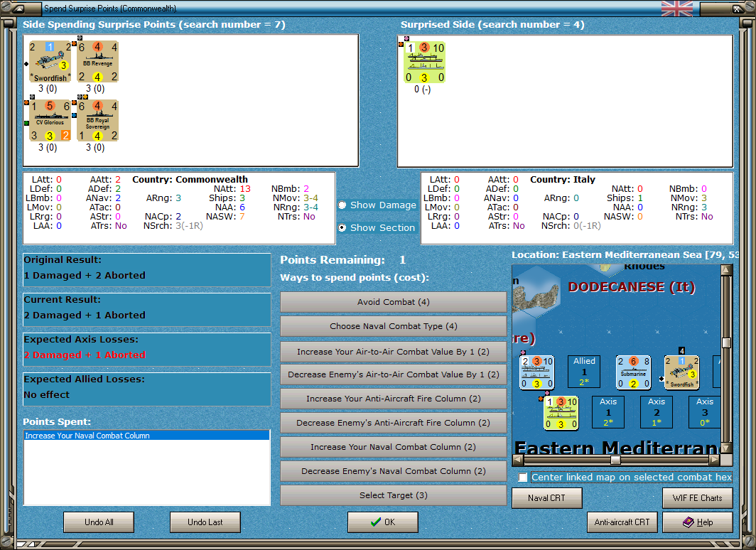Click the DODECANESE (It) label on the map
The width and height of the screenshot is (756, 550).
pos(632,287)
